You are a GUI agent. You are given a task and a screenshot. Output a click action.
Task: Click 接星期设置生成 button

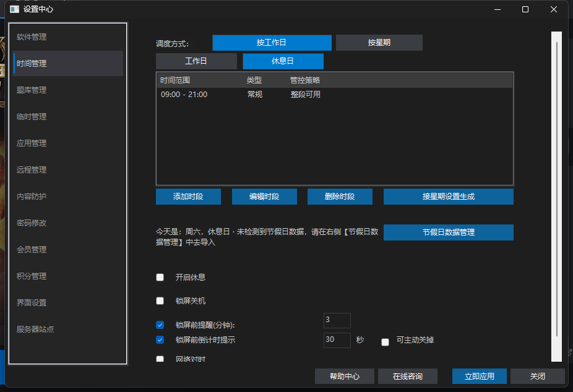449,197
